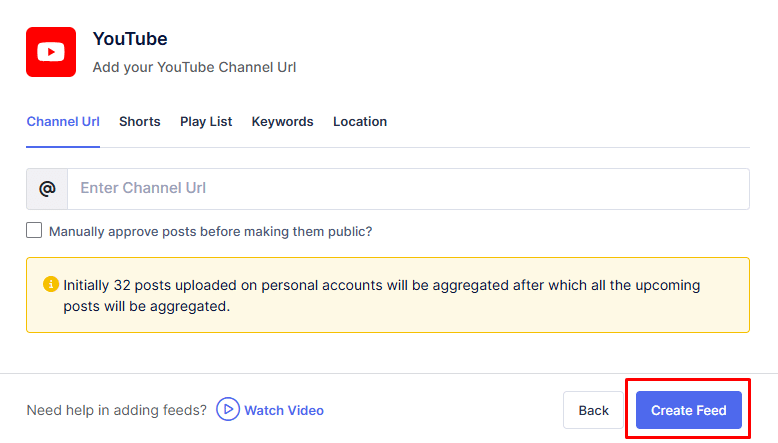This screenshot has width=778, height=443.
Task: Click the 'Manually approve posts' label text
Action: [210, 231]
